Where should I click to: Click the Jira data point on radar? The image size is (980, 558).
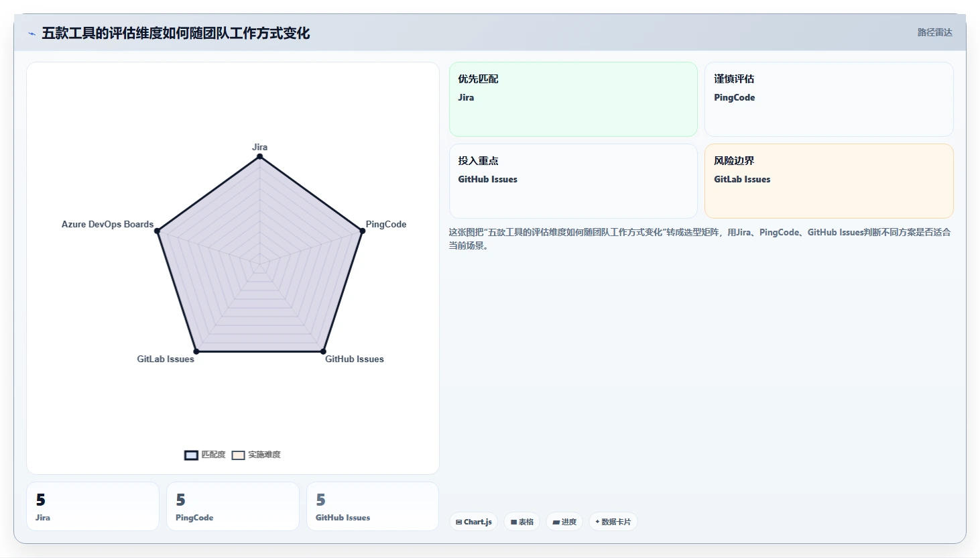(259, 157)
